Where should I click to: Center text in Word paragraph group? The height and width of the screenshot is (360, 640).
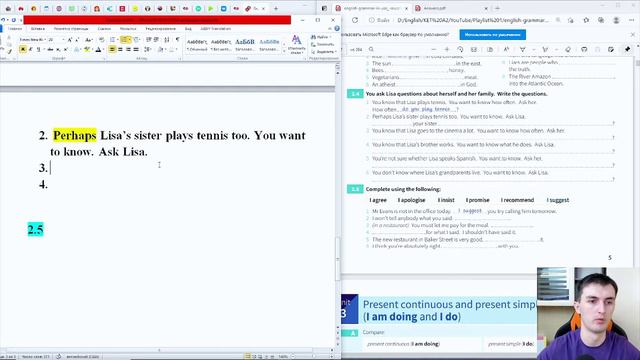click(120, 49)
